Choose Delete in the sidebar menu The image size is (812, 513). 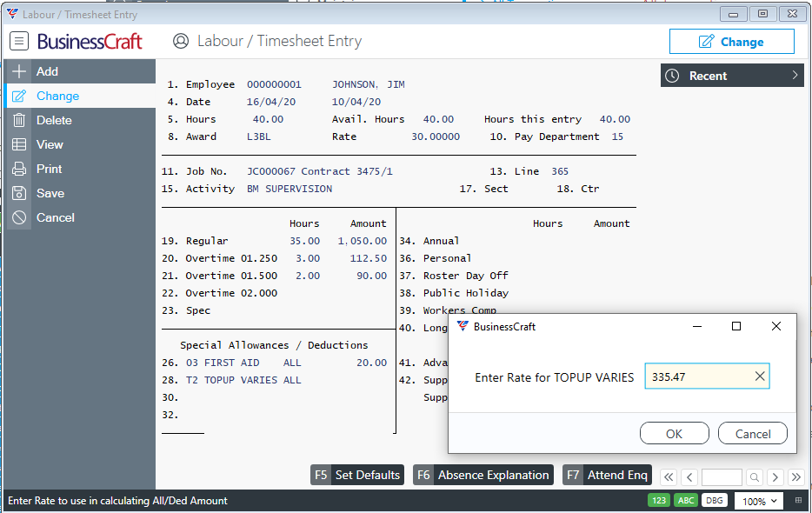[80, 120]
